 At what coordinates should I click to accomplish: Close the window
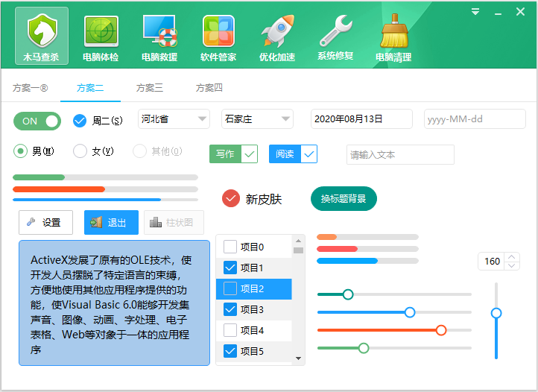tap(521, 12)
